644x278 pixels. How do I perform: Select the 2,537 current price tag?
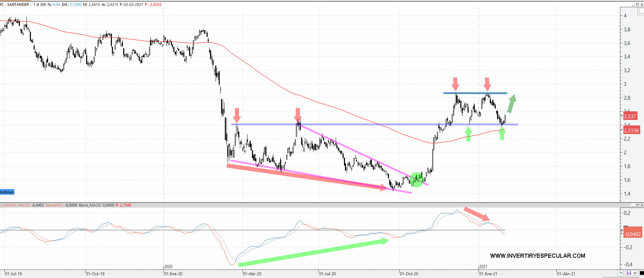[630, 116]
